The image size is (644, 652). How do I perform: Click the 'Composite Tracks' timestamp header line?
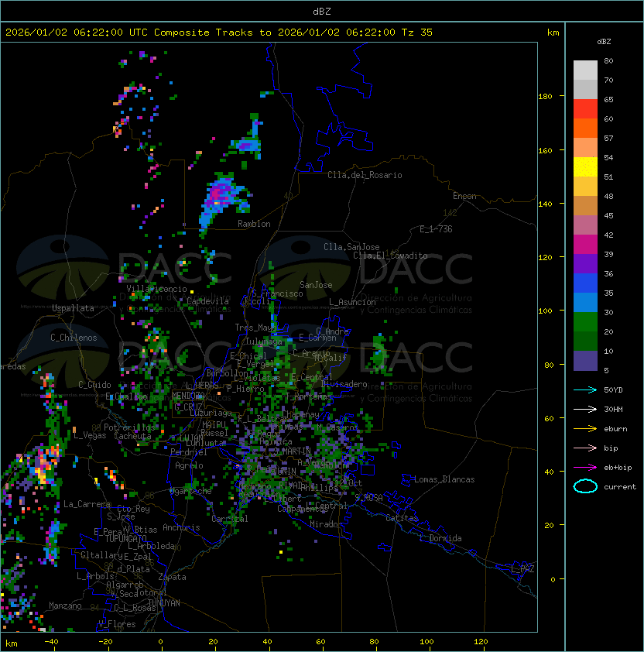click(x=219, y=33)
